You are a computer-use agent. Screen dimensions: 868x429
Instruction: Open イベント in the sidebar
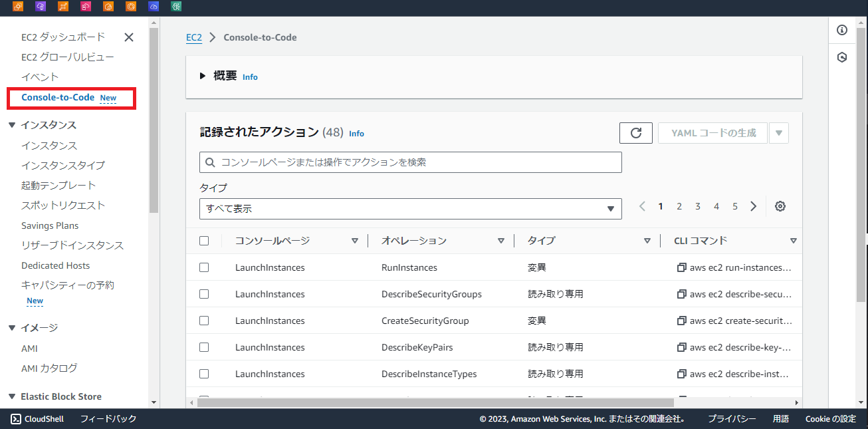point(40,77)
